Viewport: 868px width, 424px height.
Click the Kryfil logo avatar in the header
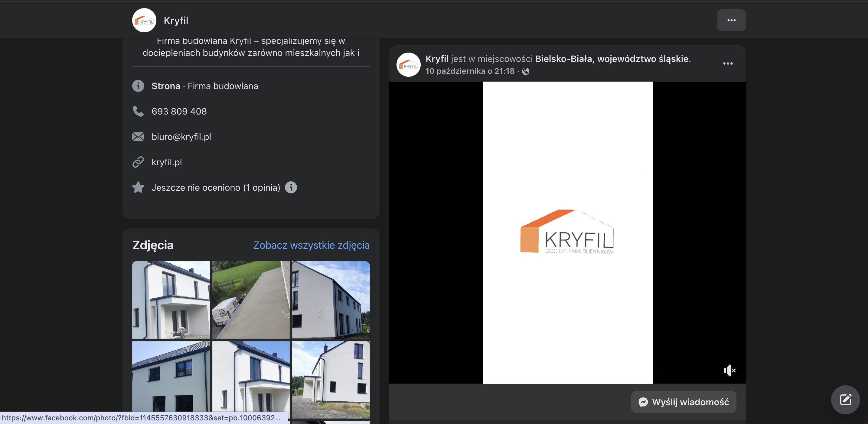(144, 20)
